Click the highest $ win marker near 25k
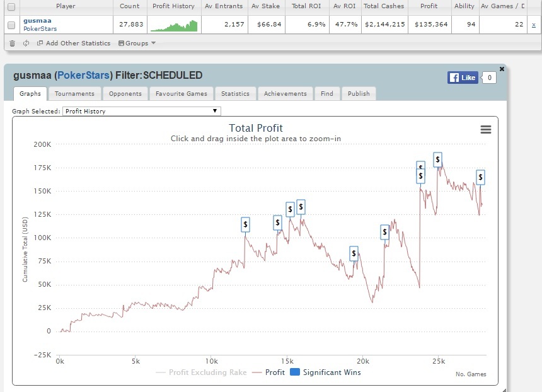The width and height of the screenshot is (542, 392). [x=437, y=159]
